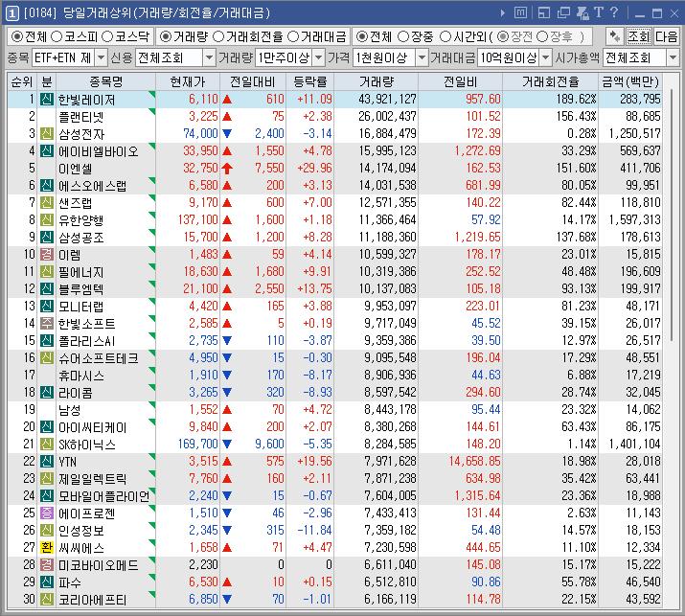Click the 환 badge on 씨씨에스 row
685x616 pixels.
[47, 547]
